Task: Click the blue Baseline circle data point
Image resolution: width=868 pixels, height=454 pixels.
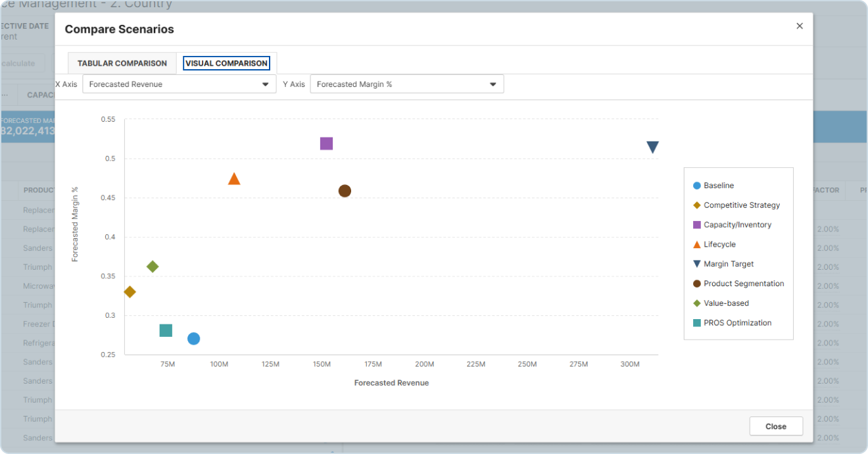Action: (193, 339)
